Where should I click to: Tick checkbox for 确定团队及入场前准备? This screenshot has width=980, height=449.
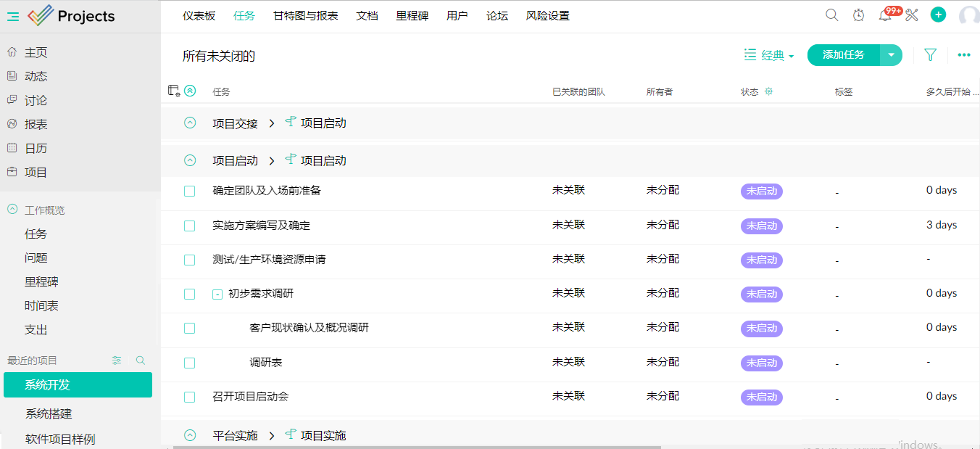[x=189, y=191]
